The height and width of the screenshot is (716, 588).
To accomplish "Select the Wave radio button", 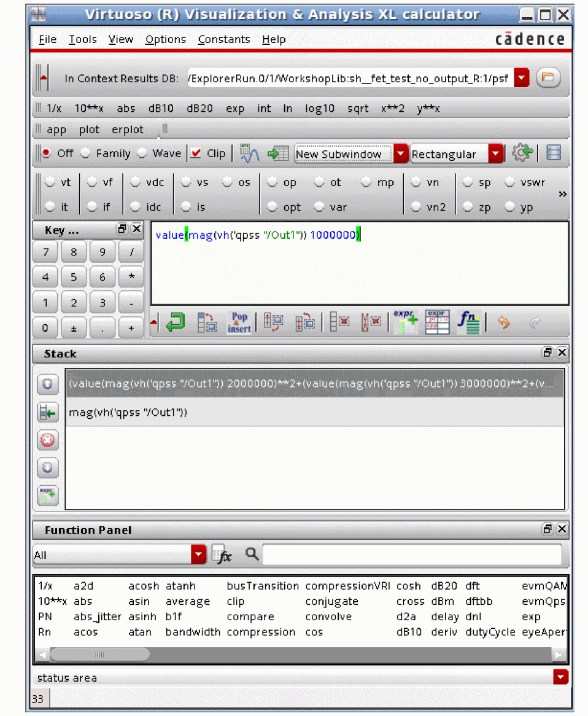I will (x=142, y=153).
